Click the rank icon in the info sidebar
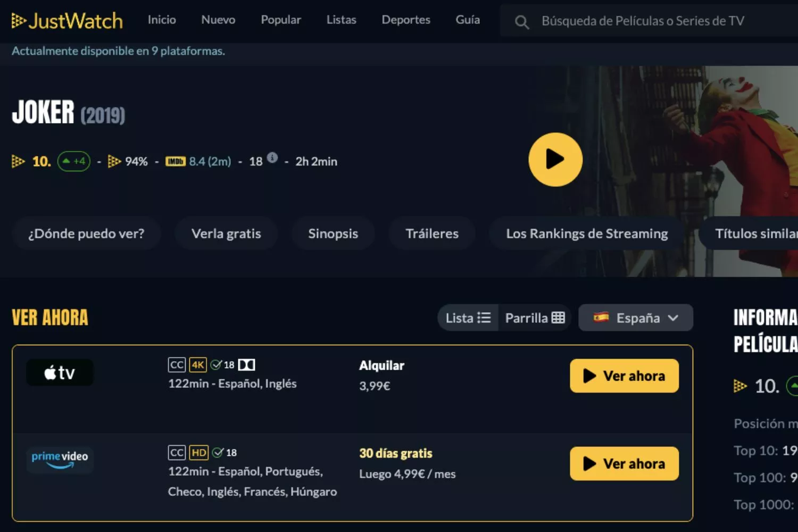798x532 pixels. pos(740,386)
